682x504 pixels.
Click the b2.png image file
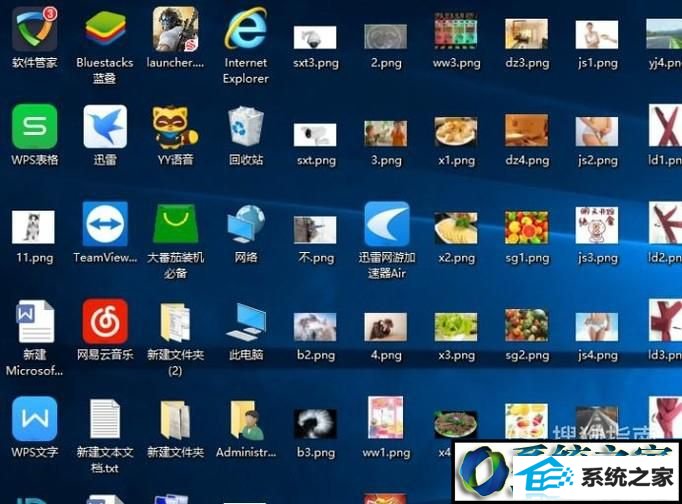pyautogui.click(x=315, y=327)
